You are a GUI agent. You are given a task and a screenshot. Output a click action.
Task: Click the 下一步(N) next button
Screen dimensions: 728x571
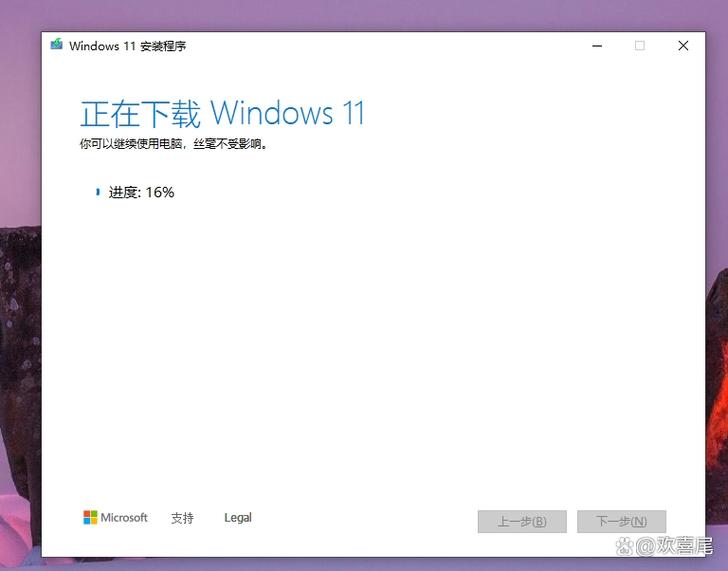click(621, 521)
